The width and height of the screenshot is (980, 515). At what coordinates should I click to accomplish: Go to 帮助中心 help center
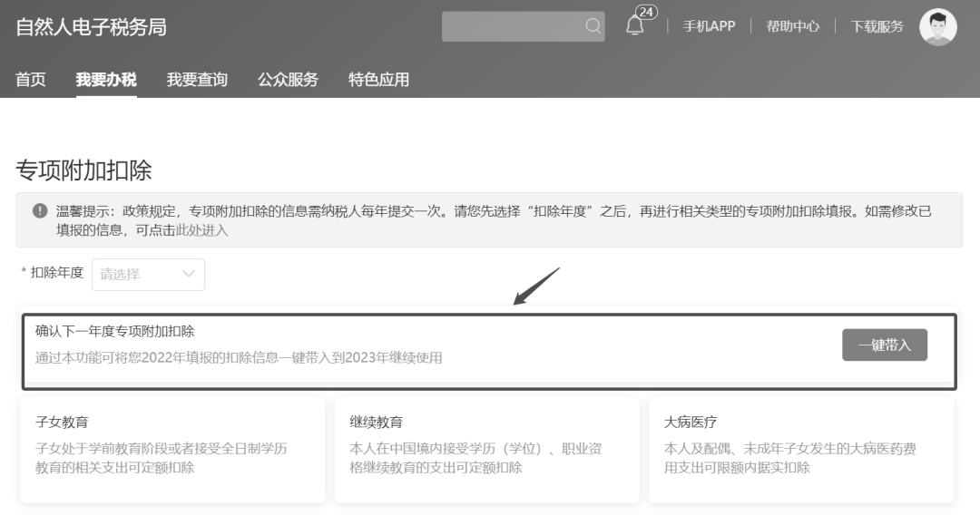[792, 26]
